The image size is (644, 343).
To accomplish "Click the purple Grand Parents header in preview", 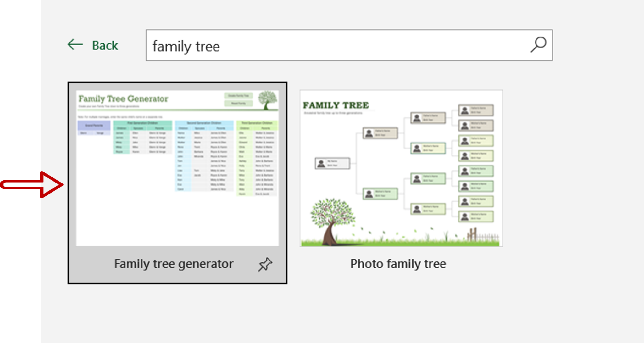I will pyautogui.click(x=94, y=125).
